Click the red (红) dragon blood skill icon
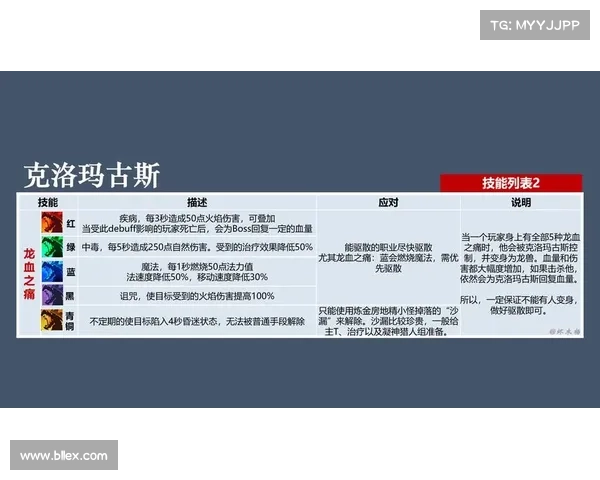Image resolution: width=600 pixels, height=480 pixels. 49,222
